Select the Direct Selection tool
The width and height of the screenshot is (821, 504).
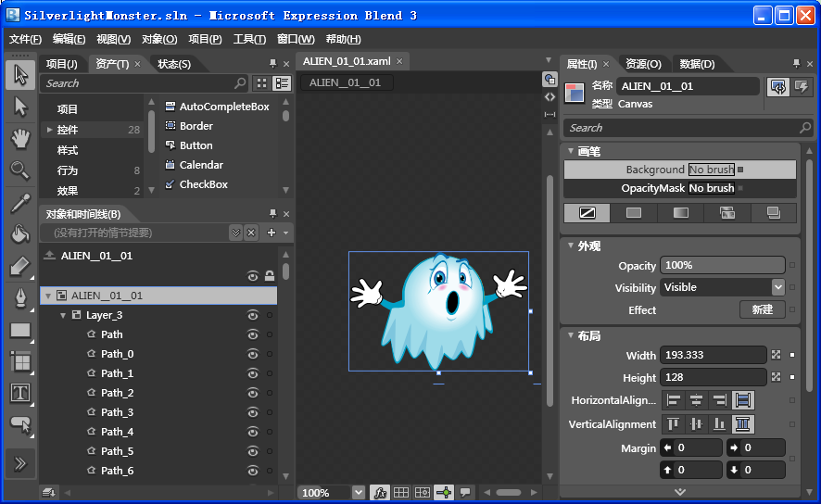click(20, 107)
